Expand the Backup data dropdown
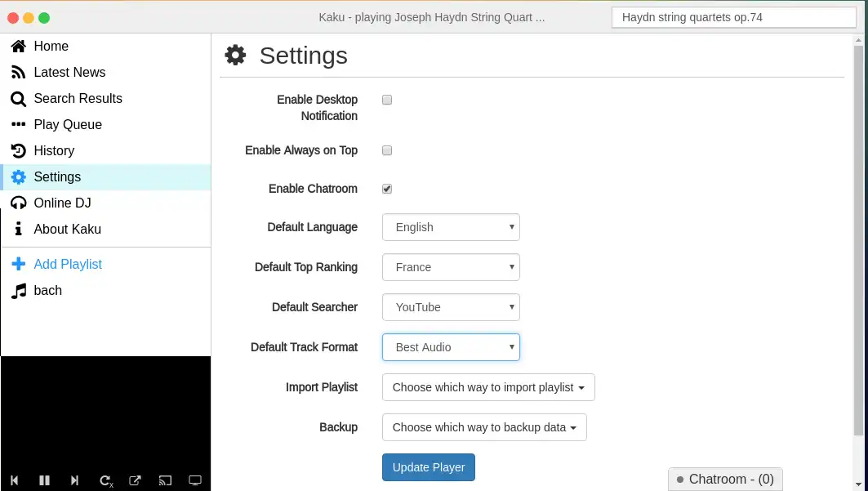Screen dimensions: 868x491 484,427
